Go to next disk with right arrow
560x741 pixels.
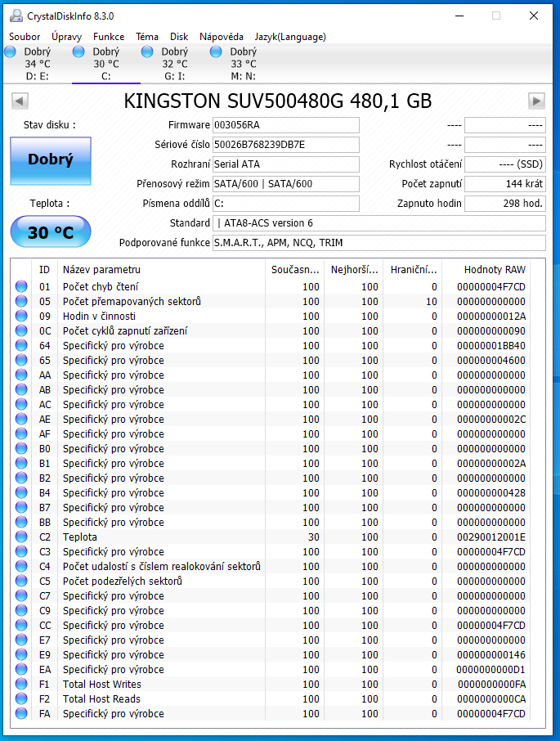click(536, 101)
